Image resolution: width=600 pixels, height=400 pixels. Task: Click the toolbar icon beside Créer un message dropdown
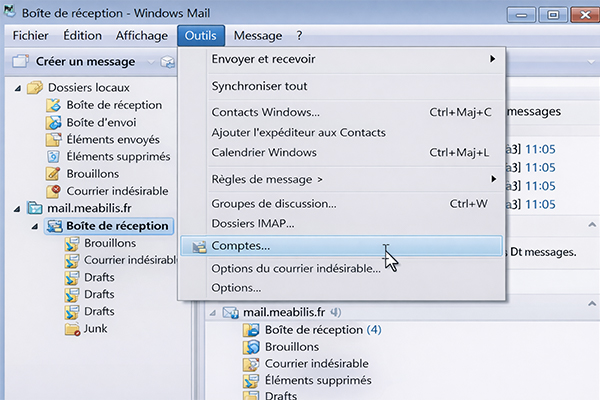[168, 62]
